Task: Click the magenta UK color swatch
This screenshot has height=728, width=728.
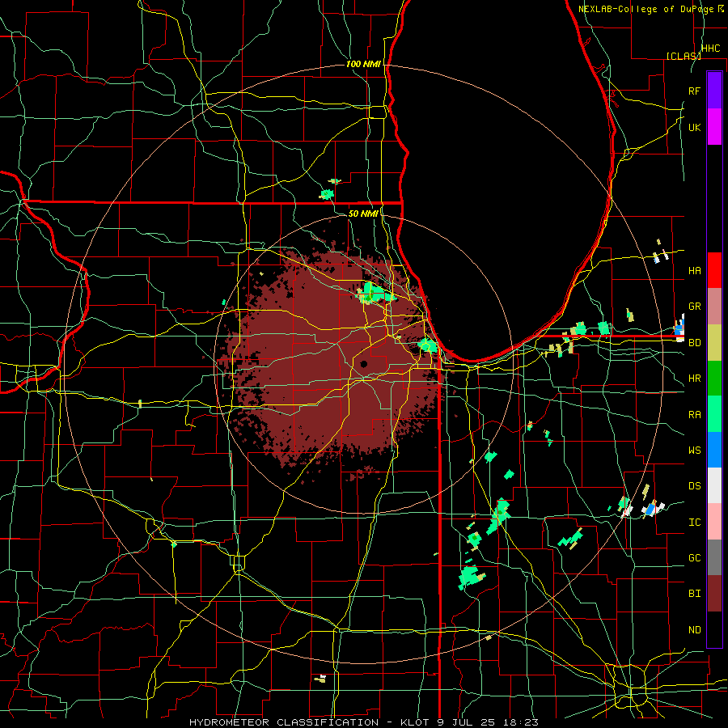Action: pos(714,127)
